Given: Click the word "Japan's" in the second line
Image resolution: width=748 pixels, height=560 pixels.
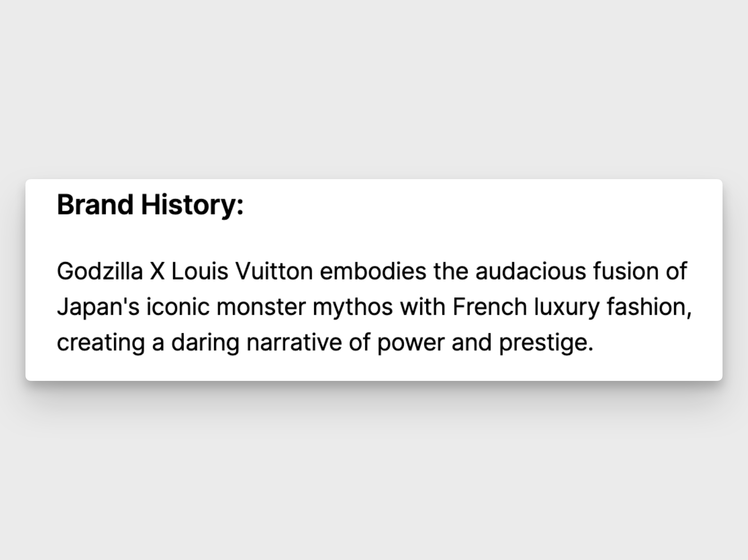Looking at the screenshot, I should pos(98,307).
